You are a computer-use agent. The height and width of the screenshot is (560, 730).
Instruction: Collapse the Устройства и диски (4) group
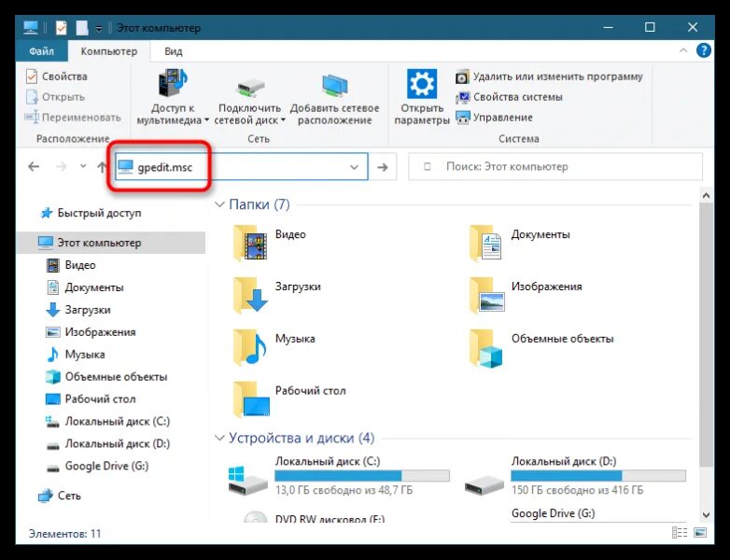pyautogui.click(x=219, y=438)
